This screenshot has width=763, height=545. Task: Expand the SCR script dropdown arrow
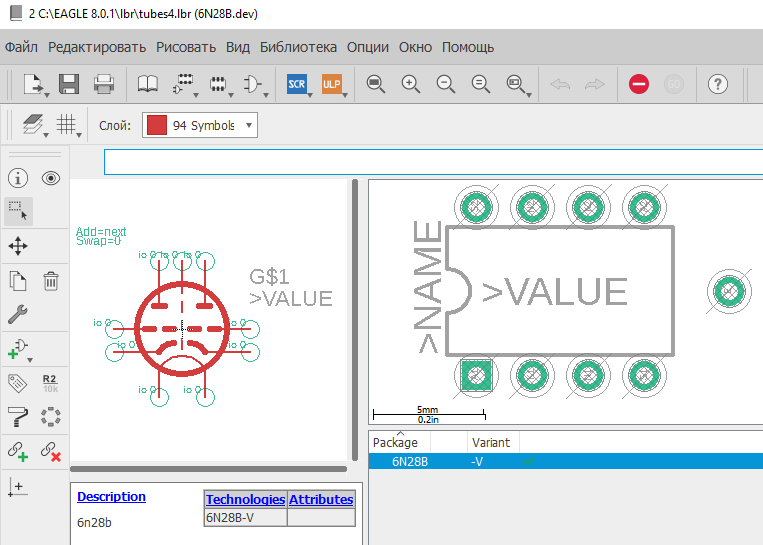coord(310,95)
